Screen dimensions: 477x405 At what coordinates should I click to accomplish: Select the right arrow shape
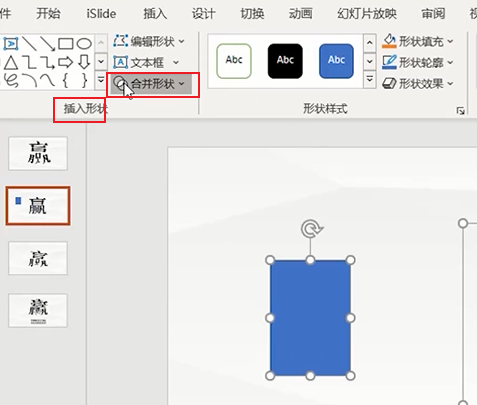(x=65, y=62)
